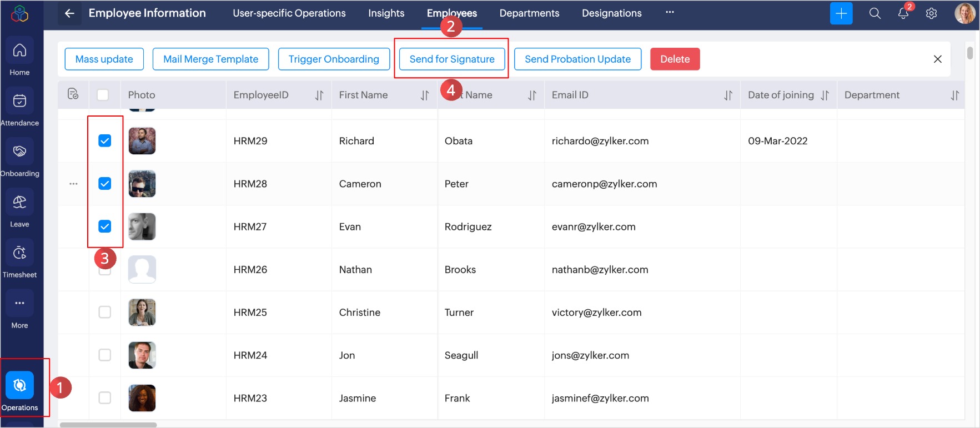Viewport: 980px width, 428px height.
Task: Expand the top bar more options ellipsis
Action: (670, 12)
